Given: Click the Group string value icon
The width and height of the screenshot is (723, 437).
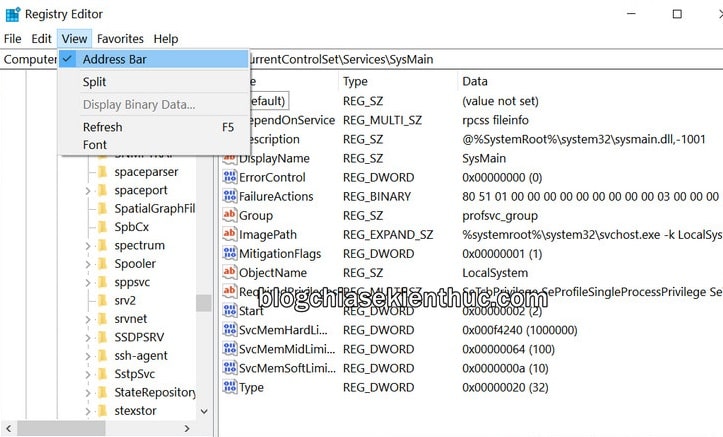Looking at the screenshot, I should [229, 215].
